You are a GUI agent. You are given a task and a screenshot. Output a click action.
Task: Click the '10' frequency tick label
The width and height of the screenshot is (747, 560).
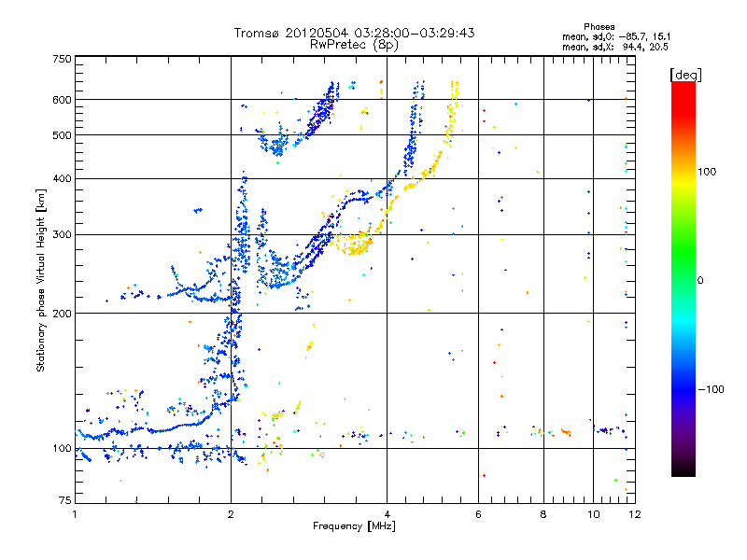pyautogui.click(x=594, y=514)
